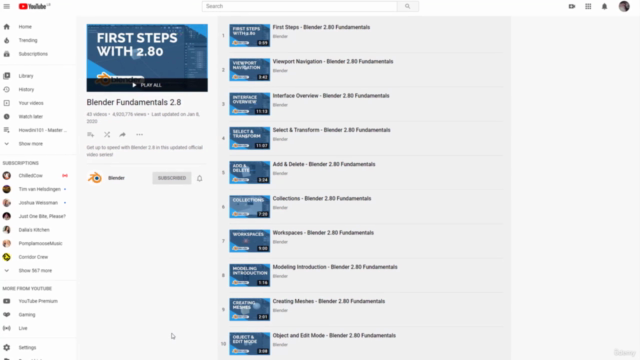This screenshot has height=360, width=640.
Task: Open Workspaces video thumbnail
Action: click(249, 241)
